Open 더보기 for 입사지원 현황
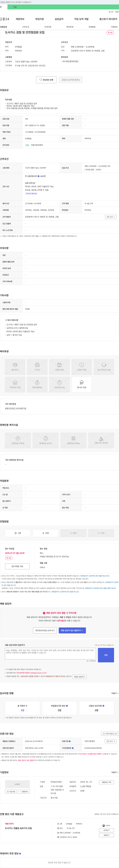Image resolution: width=119 pixels, height=868 pixels. pyautogui.click(x=115, y=693)
